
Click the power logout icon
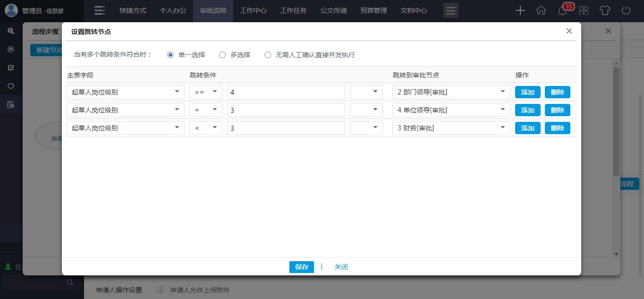(626, 10)
